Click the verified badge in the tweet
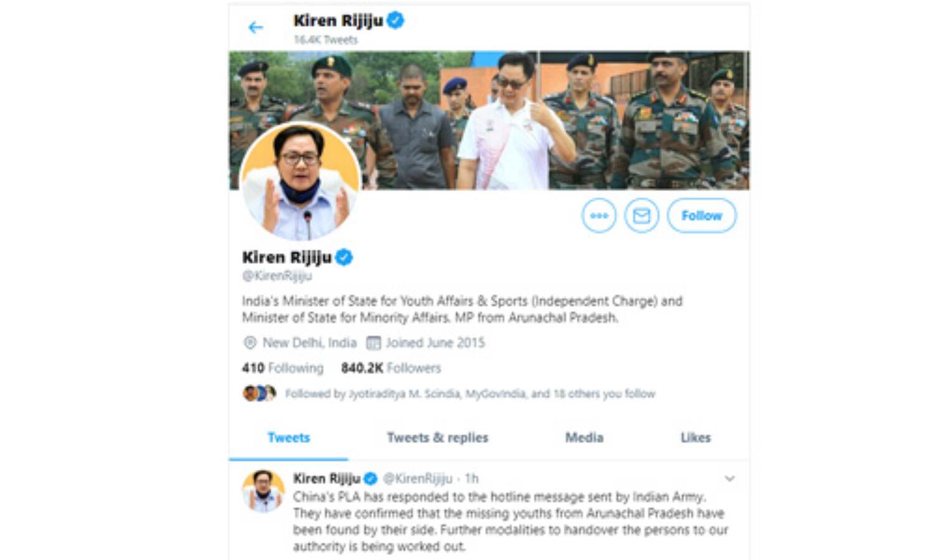 pos(370,478)
